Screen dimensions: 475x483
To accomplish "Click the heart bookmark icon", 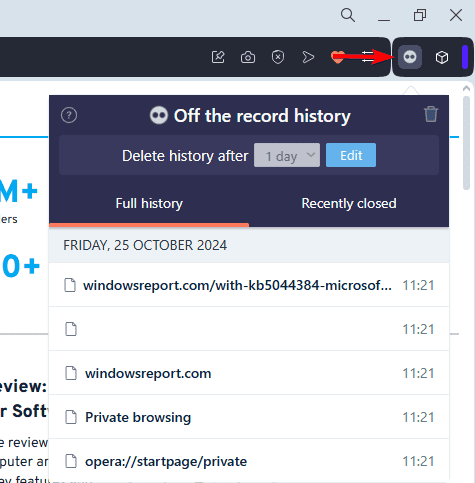I will [337, 57].
